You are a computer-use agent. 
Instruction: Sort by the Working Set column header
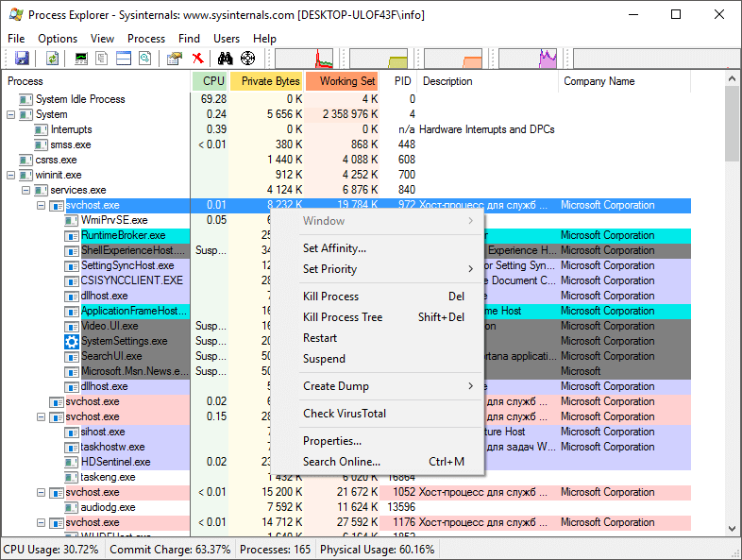[342, 81]
